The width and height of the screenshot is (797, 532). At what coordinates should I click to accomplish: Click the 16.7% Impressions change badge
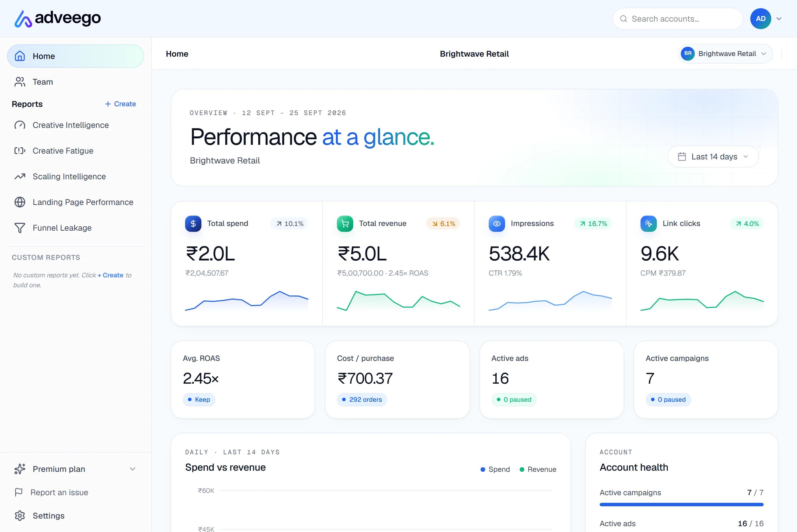click(593, 224)
